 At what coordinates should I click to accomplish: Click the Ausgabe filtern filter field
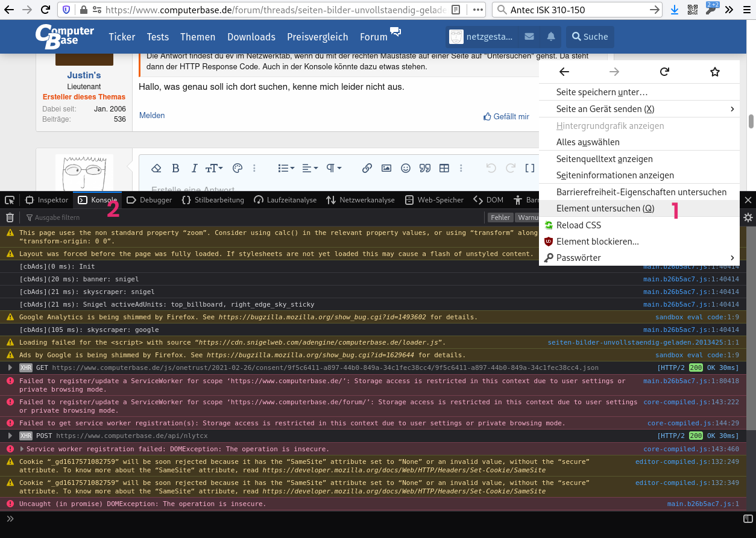click(x=253, y=217)
